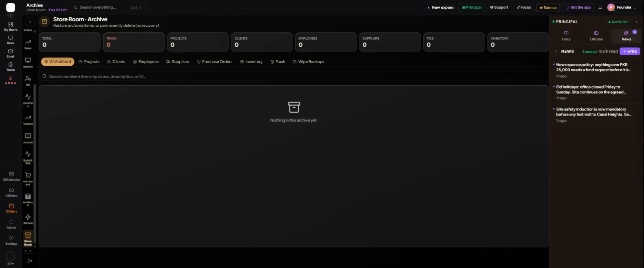Toggle the Available status indicator

(x=618, y=22)
